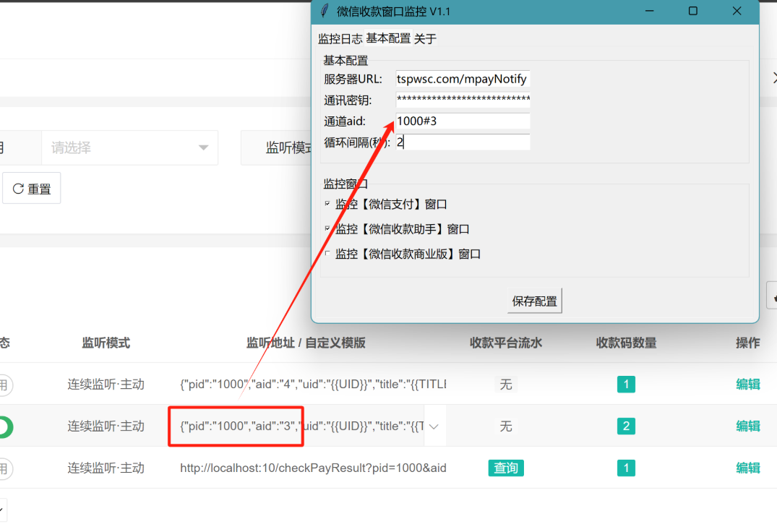Toggle the 监控【微信支付】窗口 checkbox
The image size is (777, 532).
(x=327, y=205)
